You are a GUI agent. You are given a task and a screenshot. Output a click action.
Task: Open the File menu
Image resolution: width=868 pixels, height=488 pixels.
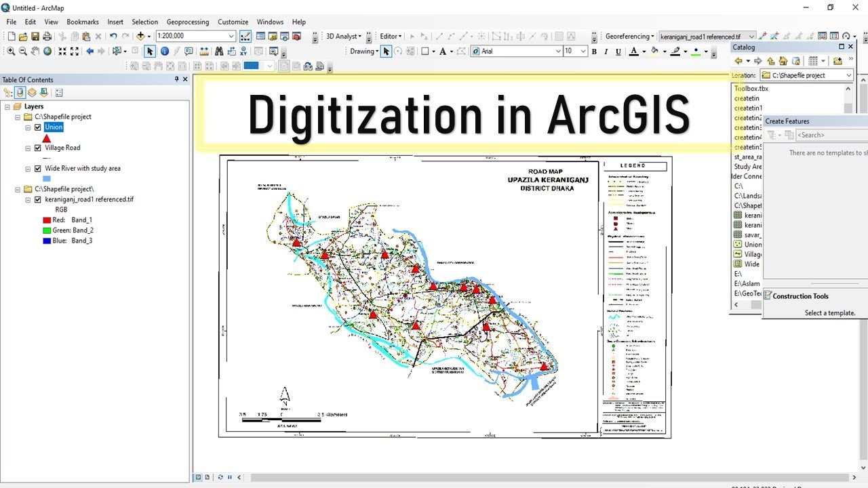click(x=12, y=22)
